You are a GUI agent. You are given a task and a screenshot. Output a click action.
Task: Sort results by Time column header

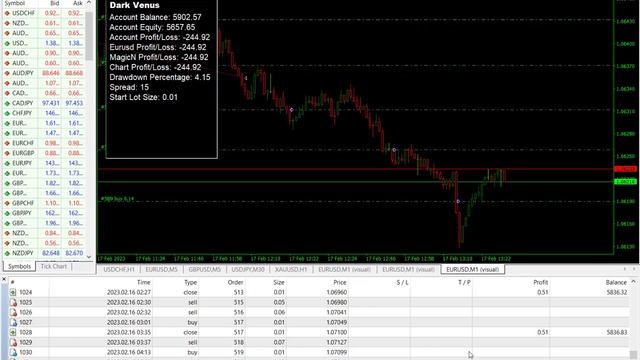click(143, 282)
